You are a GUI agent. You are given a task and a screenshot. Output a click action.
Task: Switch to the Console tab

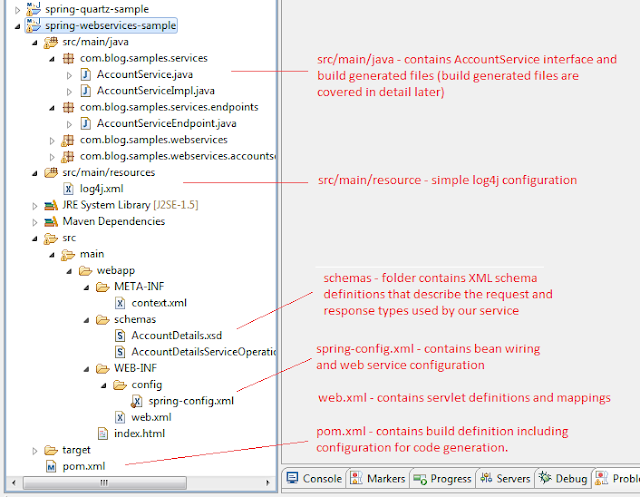click(314, 478)
